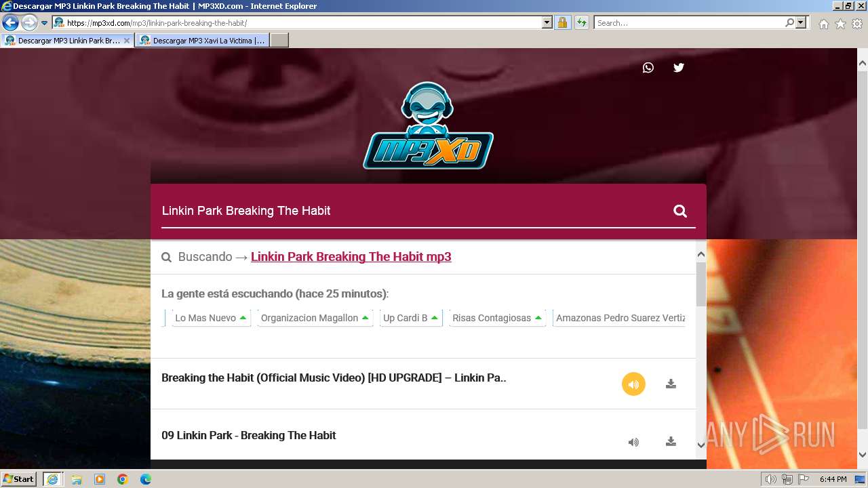Open Google Chrome from the taskbar
Image resolution: width=868 pixels, height=488 pixels.
coord(123,479)
